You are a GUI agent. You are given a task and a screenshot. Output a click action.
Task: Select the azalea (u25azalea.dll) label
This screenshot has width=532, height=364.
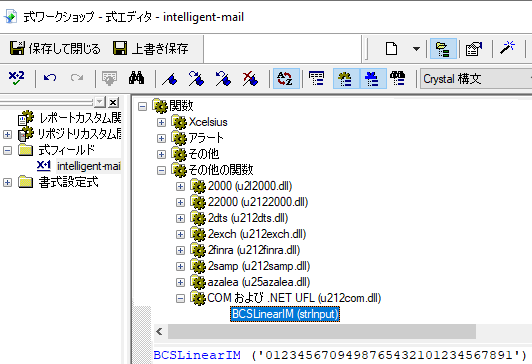click(259, 282)
